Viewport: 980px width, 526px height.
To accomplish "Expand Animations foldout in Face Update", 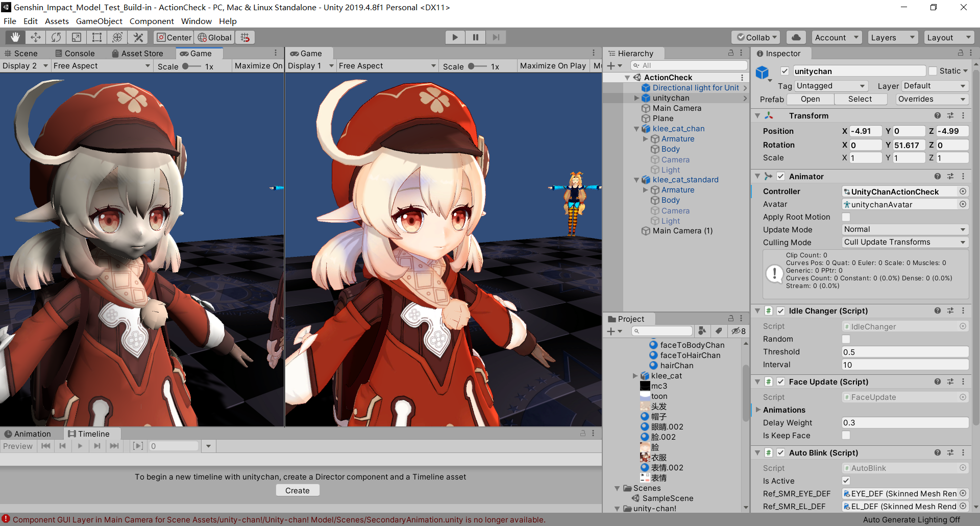I will pyautogui.click(x=758, y=410).
